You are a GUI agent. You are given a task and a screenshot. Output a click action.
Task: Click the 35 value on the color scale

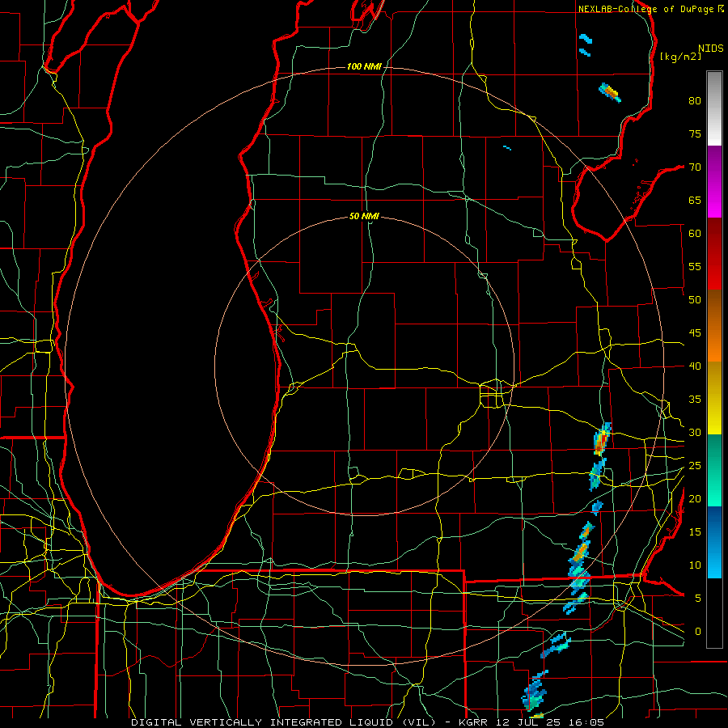tap(695, 400)
